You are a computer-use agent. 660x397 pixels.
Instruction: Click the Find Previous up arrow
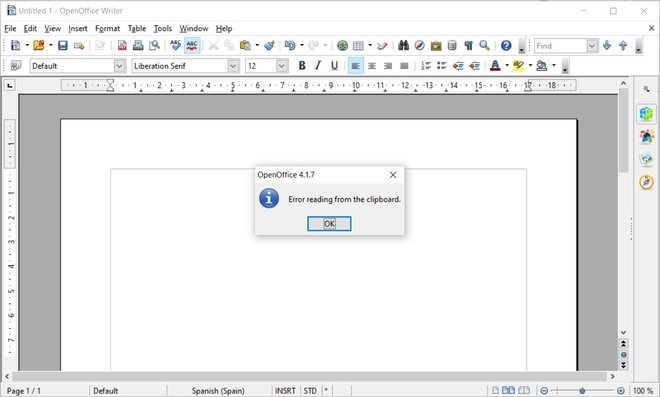pyautogui.click(x=623, y=45)
